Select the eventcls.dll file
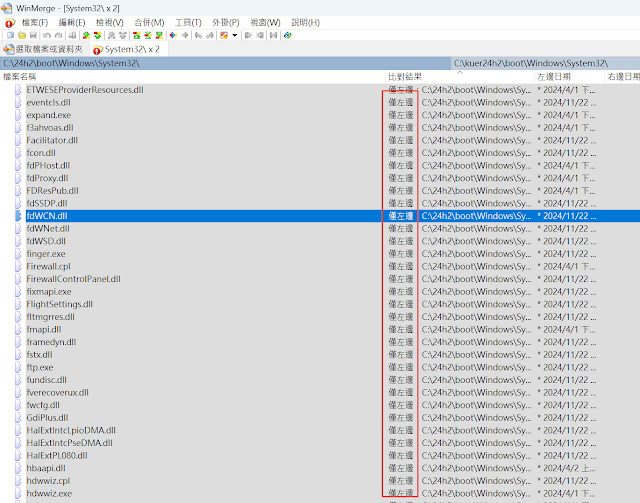Image resolution: width=640 pixels, height=503 pixels. click(48, 102)
